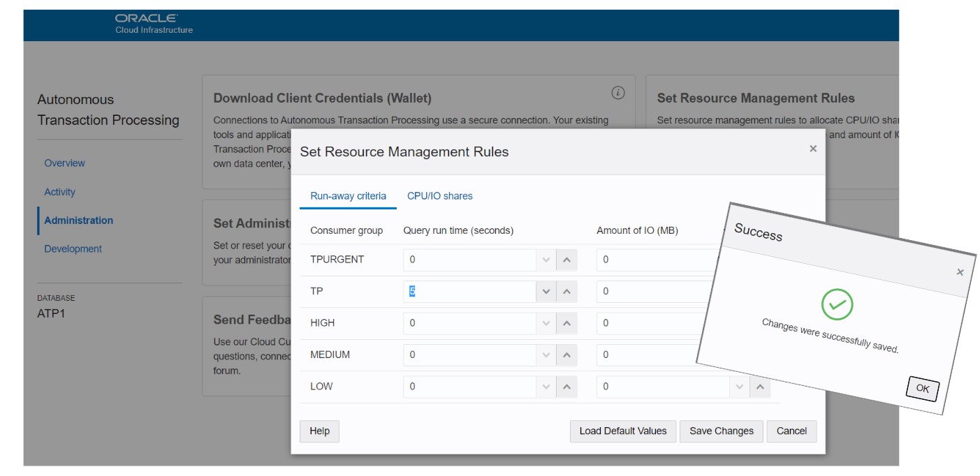Click Load Default Values button
This screenshot has width=980, height=476.
622,431
